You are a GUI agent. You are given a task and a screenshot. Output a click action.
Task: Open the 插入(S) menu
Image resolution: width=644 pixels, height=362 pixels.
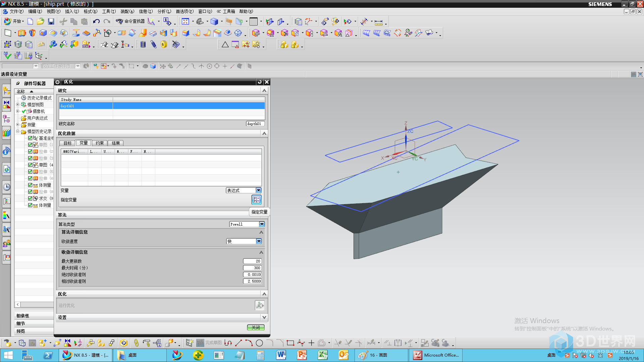click(x=72, y=11)
